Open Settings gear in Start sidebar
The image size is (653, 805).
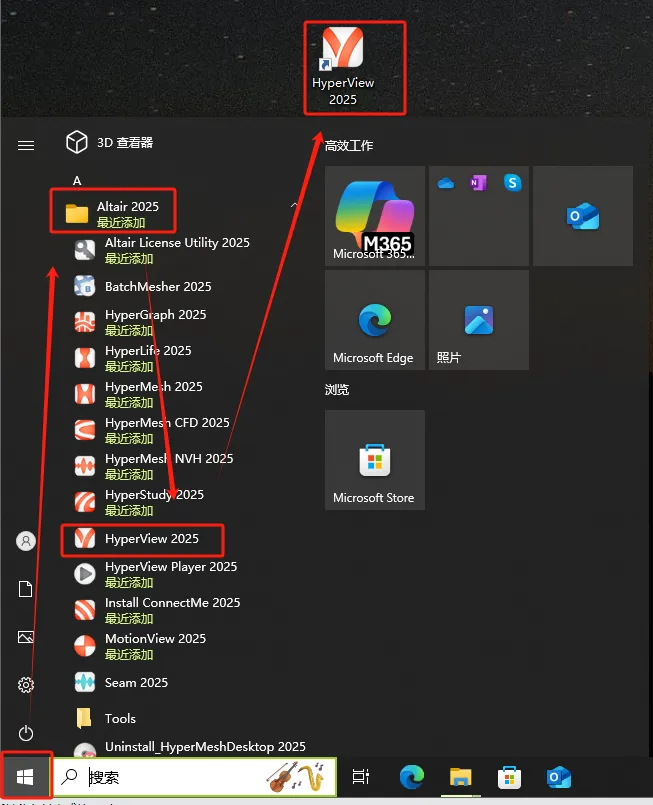pos(26,684)
